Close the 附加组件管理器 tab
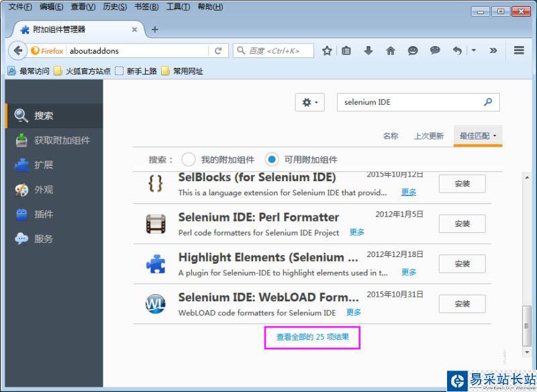 tap(135, 30)
